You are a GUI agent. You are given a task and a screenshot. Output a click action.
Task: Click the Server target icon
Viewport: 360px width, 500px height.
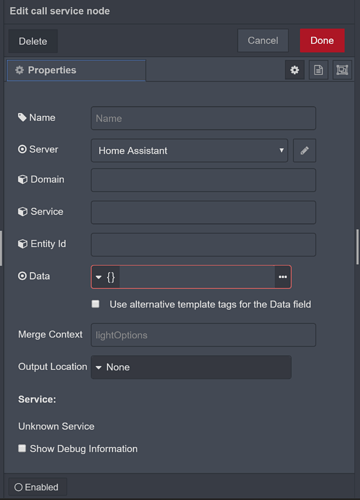click(x=22, y=149)
